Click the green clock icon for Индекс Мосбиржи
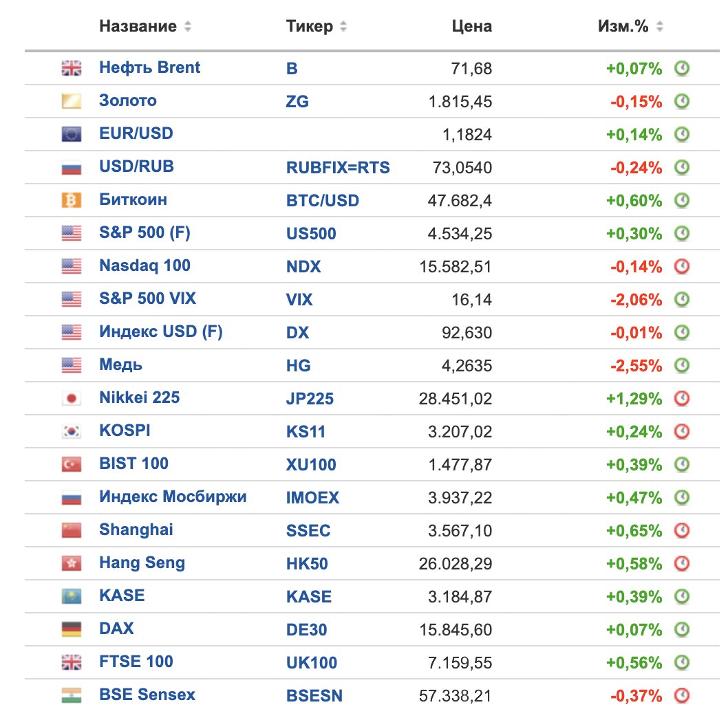Screen dimensions: 728x718 (681, 497)
